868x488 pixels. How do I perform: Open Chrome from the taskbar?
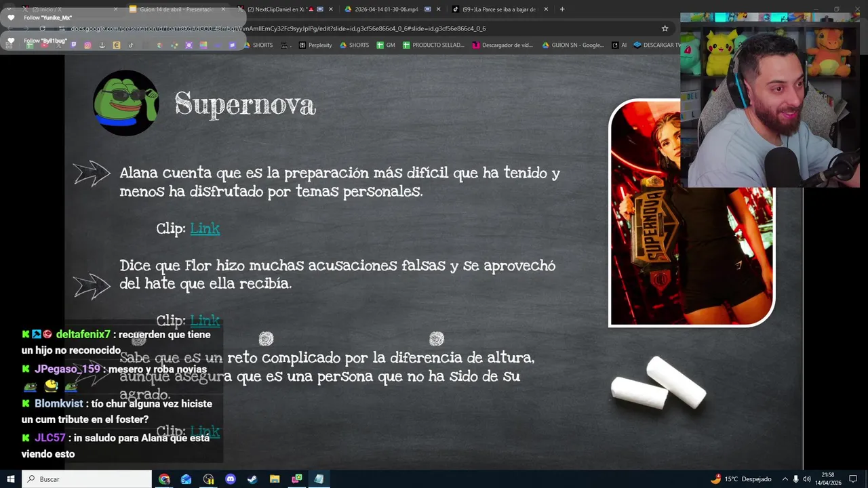tap(164, 479)
